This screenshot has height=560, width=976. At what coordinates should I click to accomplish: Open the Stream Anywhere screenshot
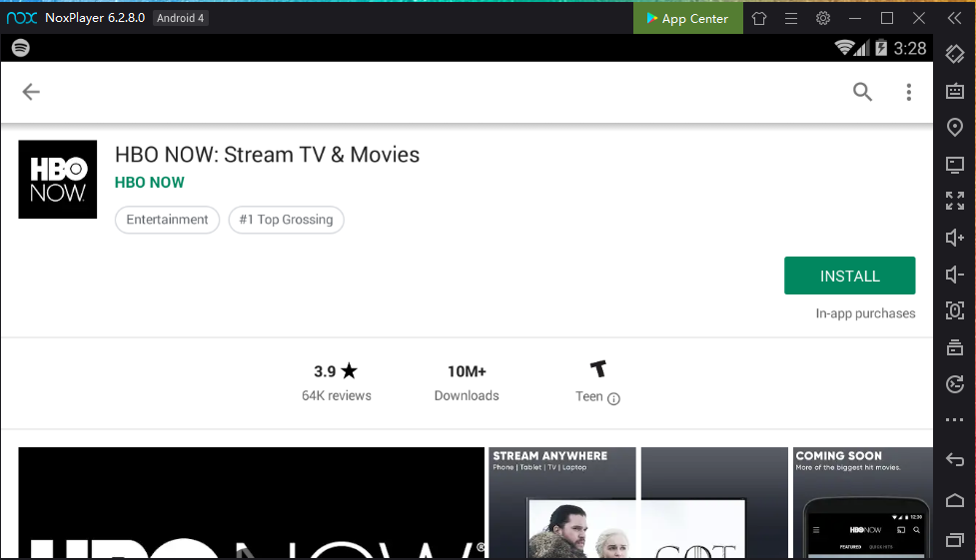click(x=562, y=503)
